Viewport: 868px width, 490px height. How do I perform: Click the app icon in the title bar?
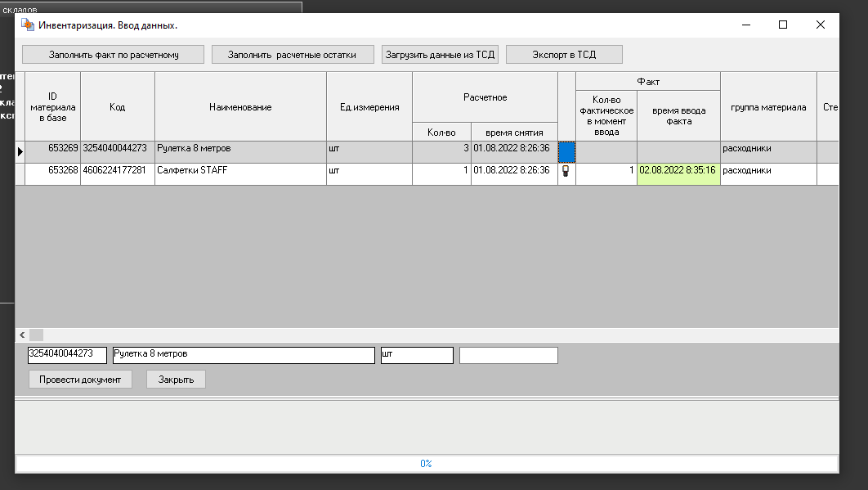[x=28, y=25]
